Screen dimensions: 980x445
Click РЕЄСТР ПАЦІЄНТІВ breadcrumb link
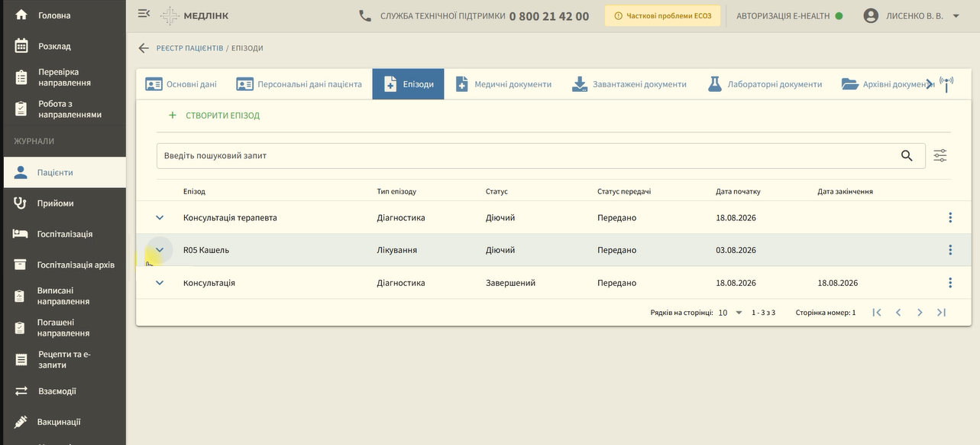coord(190,48)
